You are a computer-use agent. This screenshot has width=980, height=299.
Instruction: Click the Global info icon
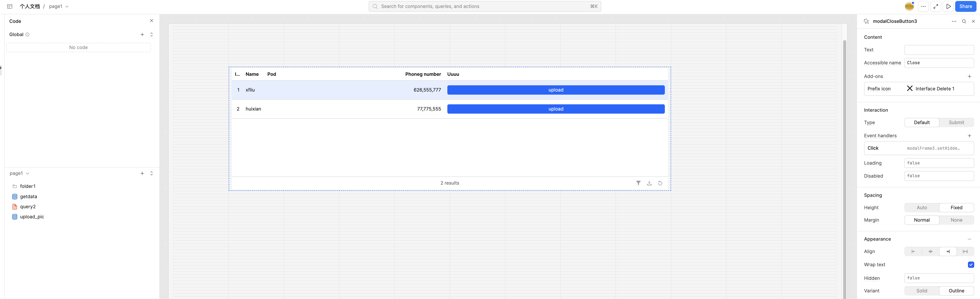click(x=27, y=35)
